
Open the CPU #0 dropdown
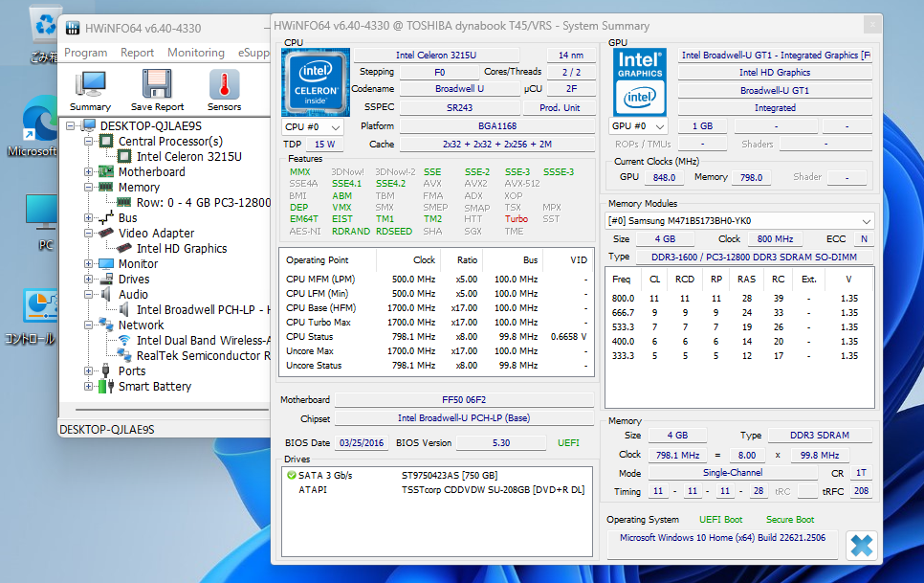(313, 126)
